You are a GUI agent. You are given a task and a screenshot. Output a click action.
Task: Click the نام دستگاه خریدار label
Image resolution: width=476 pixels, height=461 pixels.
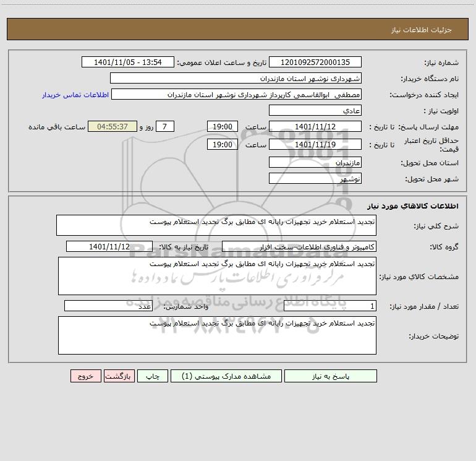(430, 79)
